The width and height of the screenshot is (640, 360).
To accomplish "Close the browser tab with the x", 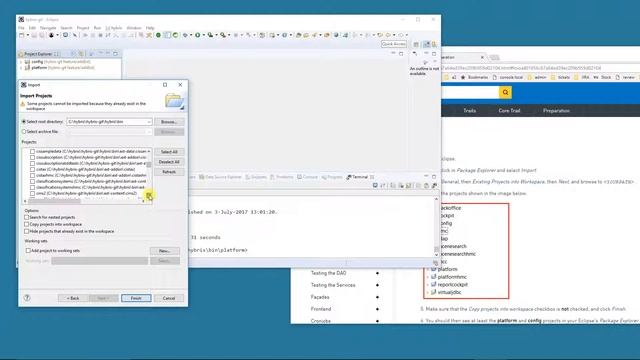I will [482, 58].
